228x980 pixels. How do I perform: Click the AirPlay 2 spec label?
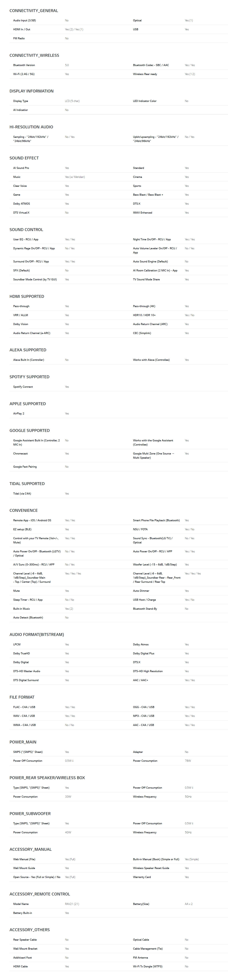point(19,413)
